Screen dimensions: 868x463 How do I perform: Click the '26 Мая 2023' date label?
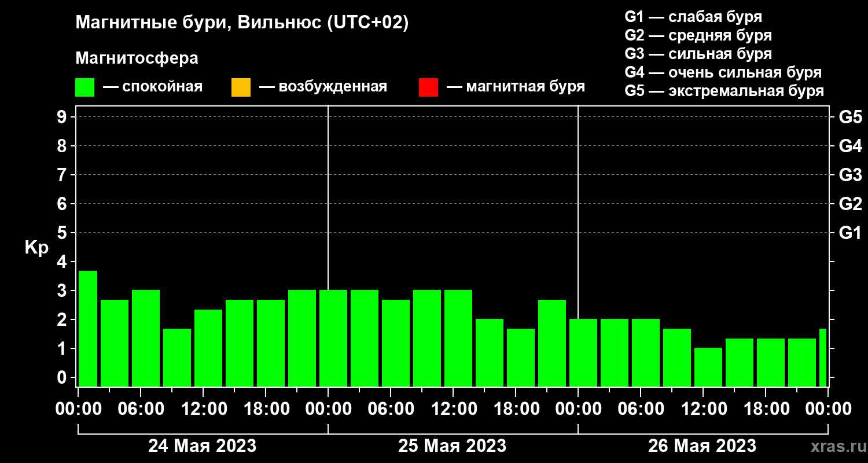[x=702, y=446]
